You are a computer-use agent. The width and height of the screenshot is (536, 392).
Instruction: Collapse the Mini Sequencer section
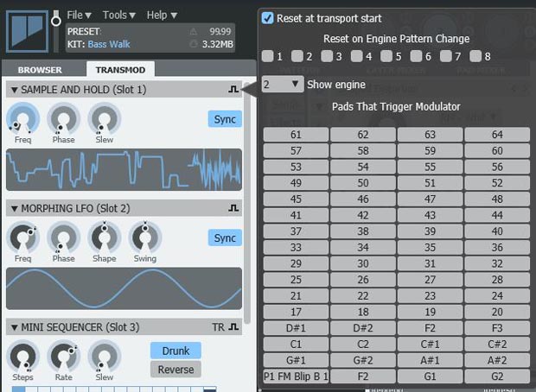[14, 327]
